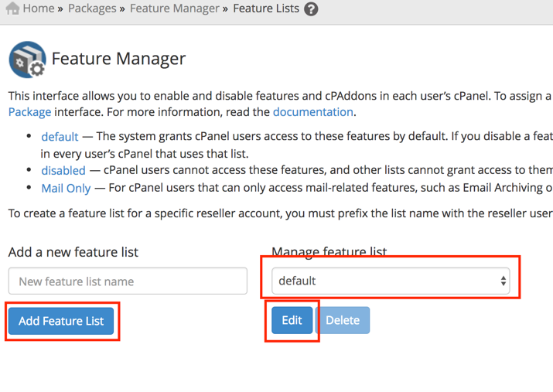Open Feature Manager breadcrumb link
553x392 pixels.
point(175,9)
